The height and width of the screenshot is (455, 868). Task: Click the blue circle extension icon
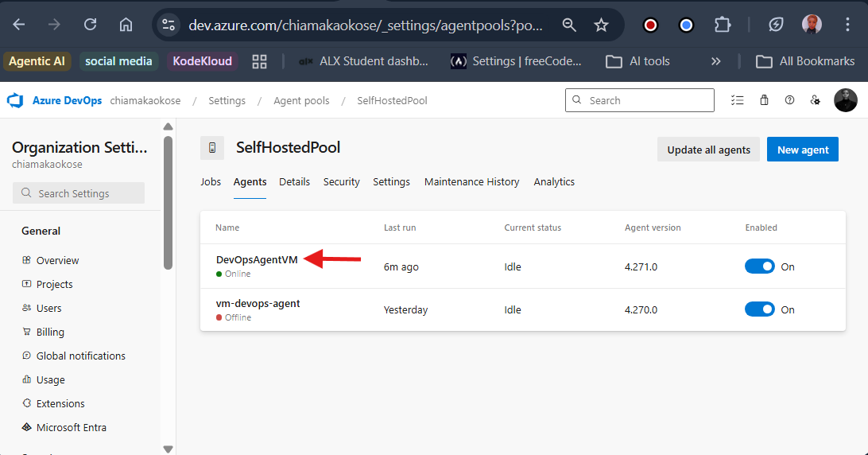[686, 25]
